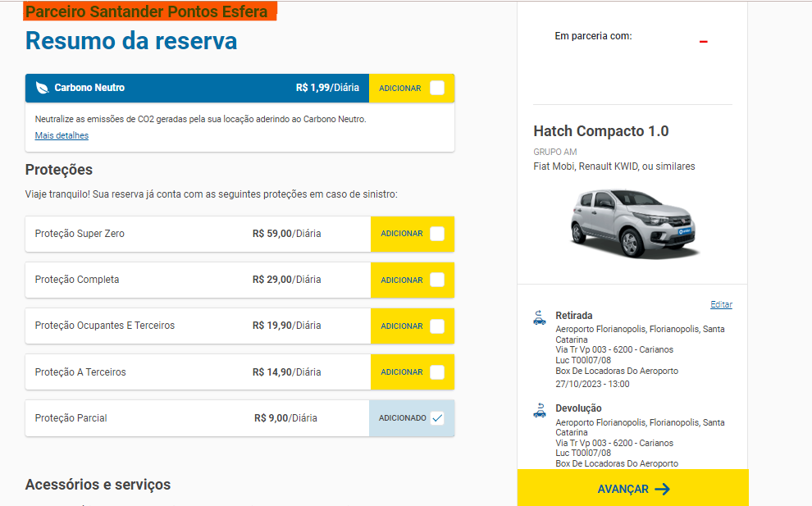Click the Carbono Neutro title text
Screen dimensions: 812x506
click(89, 88)
